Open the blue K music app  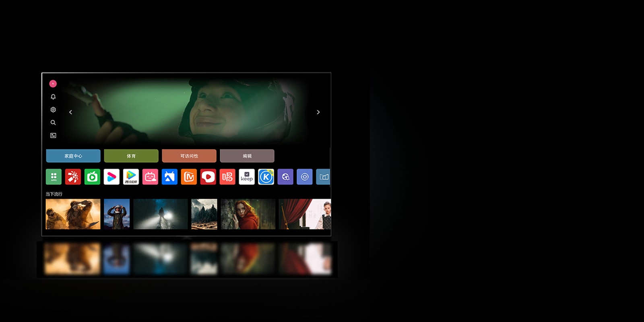click(266, 177)
